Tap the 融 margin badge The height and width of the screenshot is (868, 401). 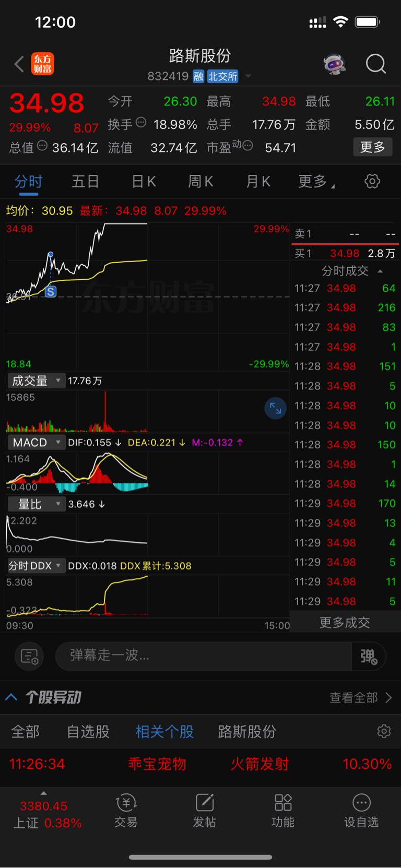pos(198,77)
